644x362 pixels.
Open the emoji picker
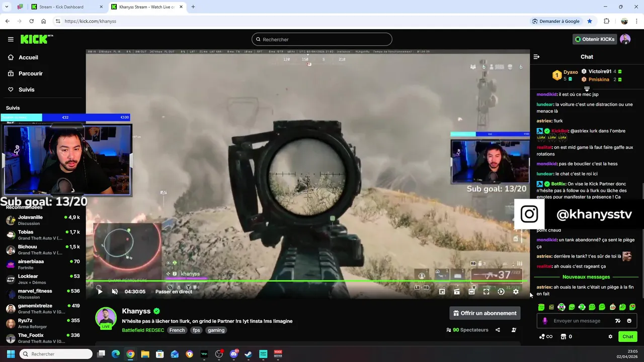click(x=629, y=321)
